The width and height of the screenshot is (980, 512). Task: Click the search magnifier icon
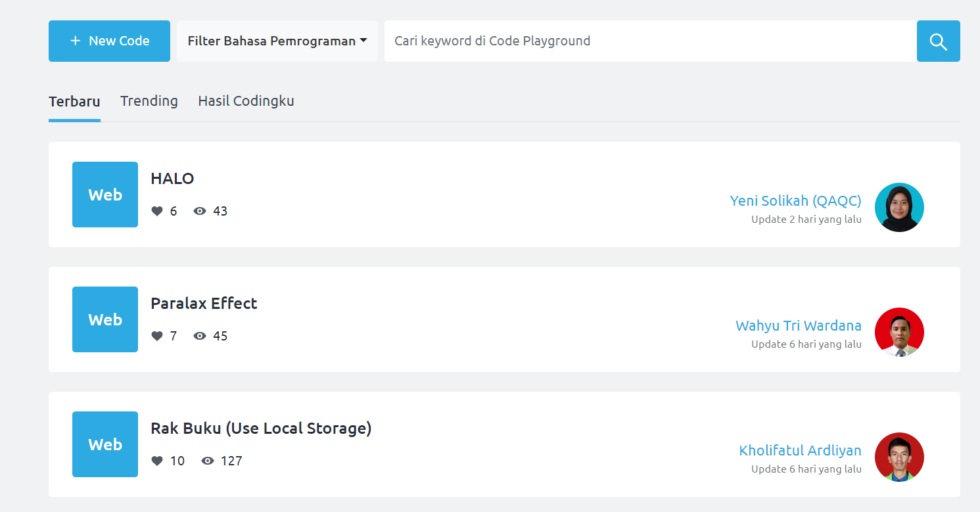pos(938,41)
